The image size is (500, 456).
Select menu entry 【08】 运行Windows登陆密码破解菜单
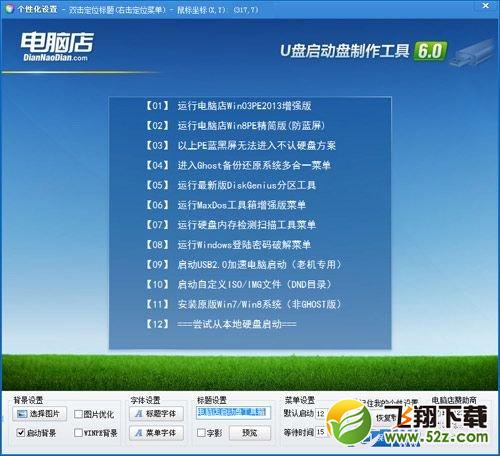click(228, 245)
